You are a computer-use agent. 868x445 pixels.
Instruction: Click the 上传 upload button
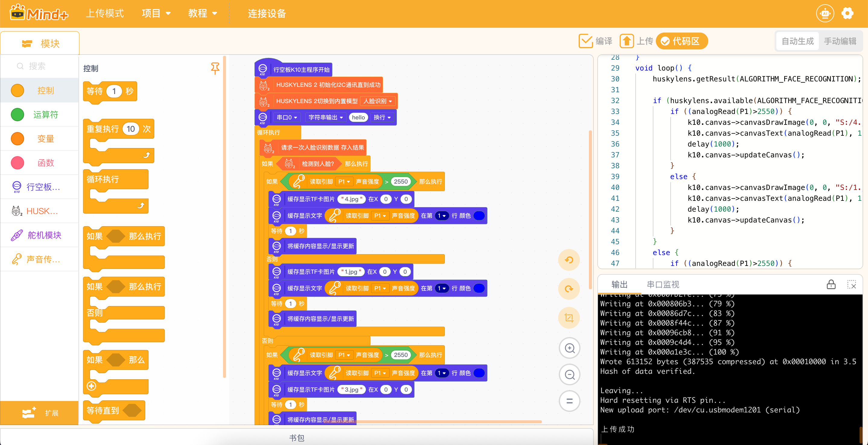coord(636,41)
